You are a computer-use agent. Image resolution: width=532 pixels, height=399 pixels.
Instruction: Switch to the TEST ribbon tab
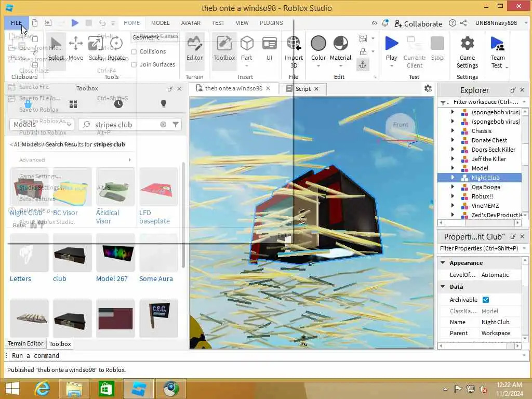[218, 23]
